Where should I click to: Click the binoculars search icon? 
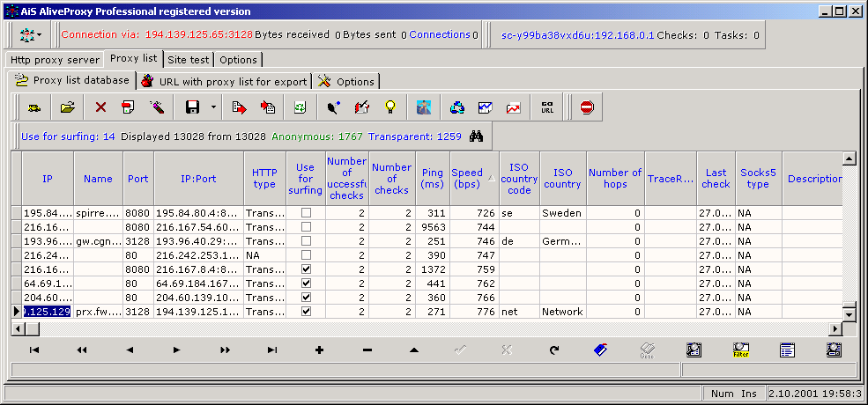pos(476,136)
